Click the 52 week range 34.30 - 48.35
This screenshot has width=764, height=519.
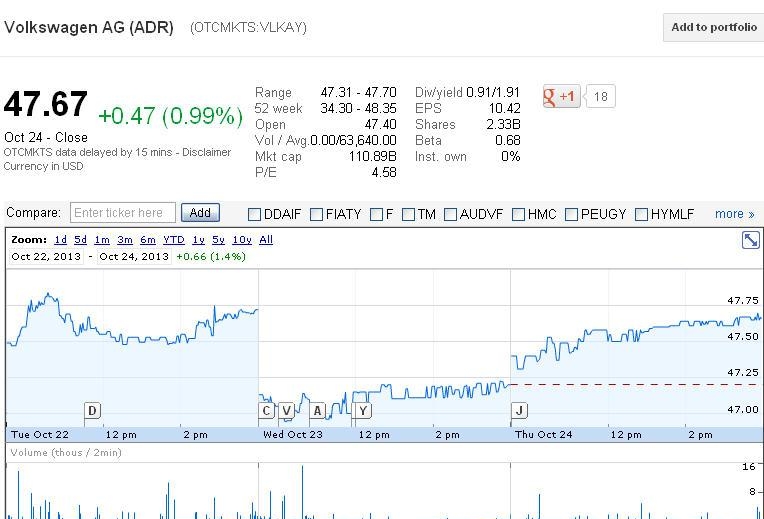click(x=358, y=108)
